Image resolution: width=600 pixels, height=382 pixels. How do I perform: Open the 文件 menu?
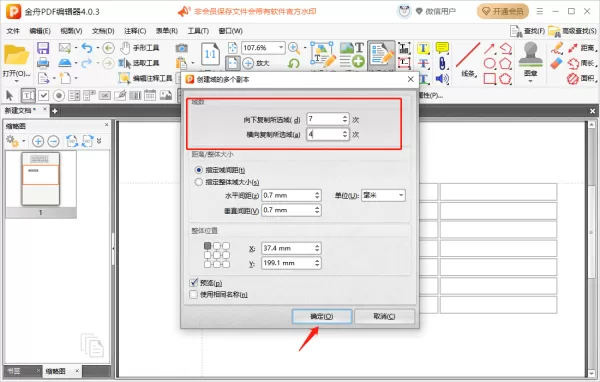click(13, 31)
